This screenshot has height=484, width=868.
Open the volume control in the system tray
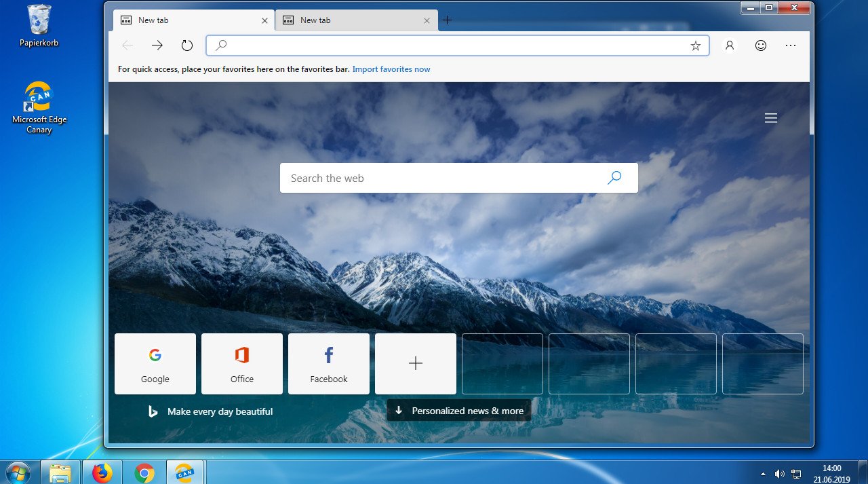point(779,473)
